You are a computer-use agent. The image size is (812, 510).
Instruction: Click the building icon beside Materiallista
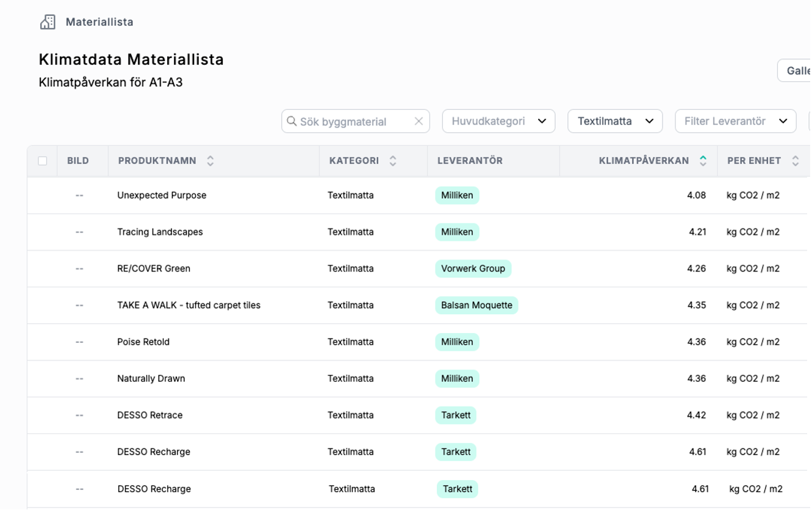[48, 22]
